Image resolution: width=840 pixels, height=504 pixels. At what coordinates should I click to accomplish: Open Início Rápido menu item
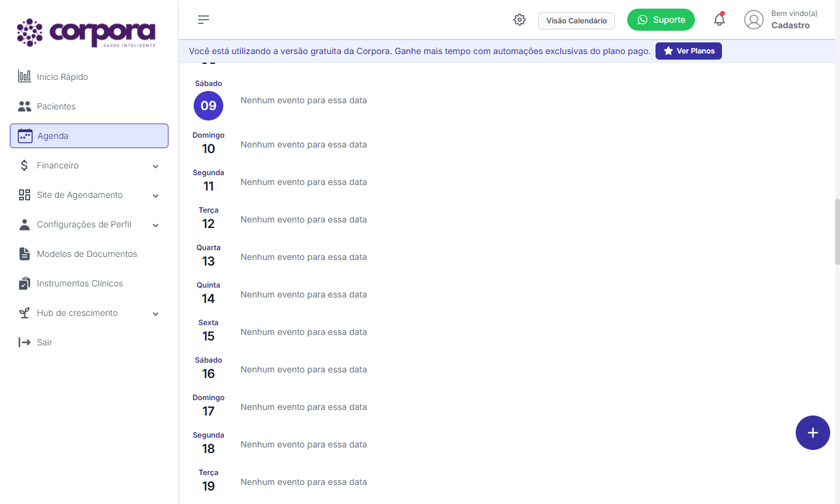(x=89, y=77)
